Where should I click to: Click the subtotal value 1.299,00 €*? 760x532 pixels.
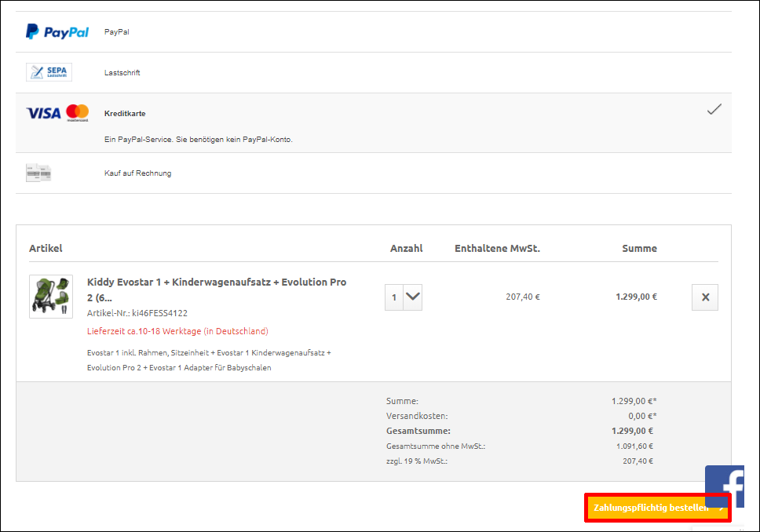point(634,401)
